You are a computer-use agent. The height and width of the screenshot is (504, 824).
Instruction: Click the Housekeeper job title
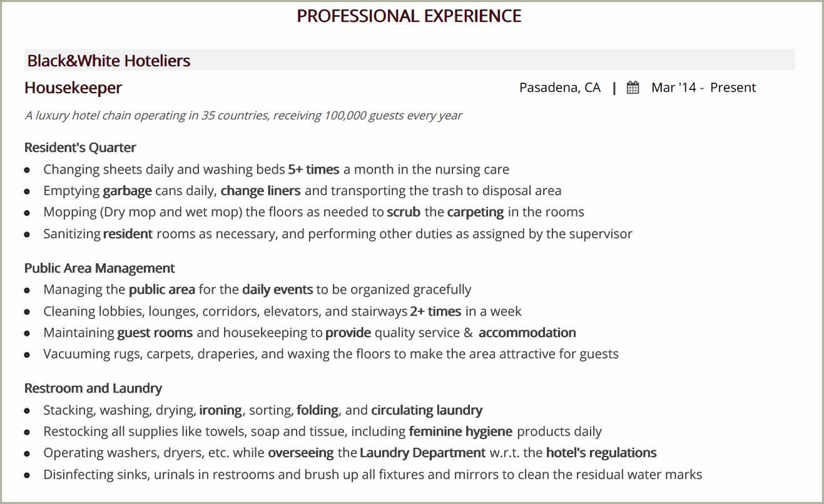coord(73,88)
